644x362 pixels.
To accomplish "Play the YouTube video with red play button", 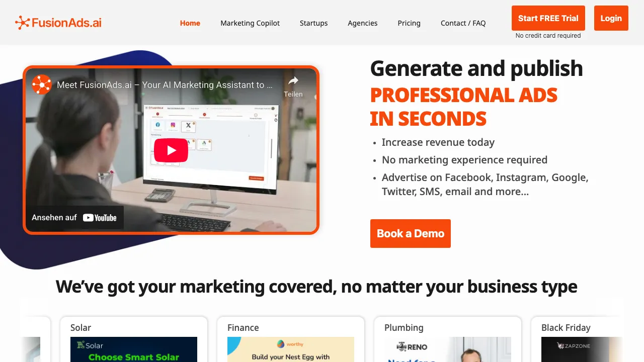I will tap(171, 150).
